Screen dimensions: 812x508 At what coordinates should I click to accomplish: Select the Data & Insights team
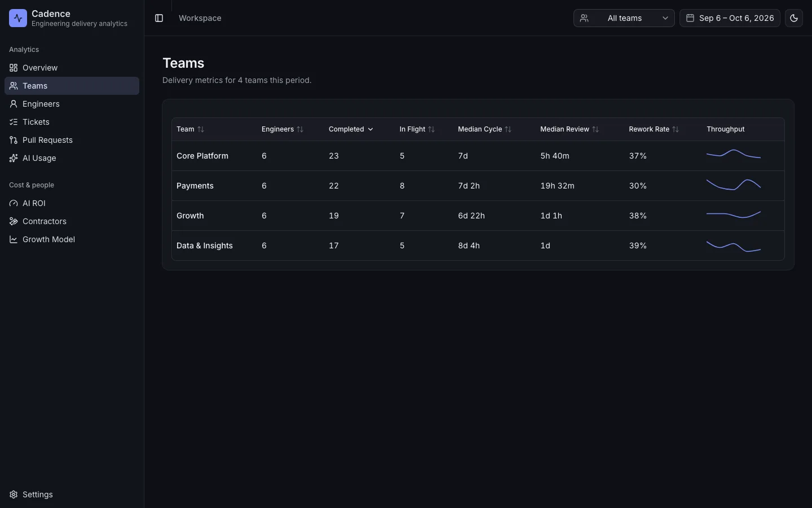(x=205, y=246)
